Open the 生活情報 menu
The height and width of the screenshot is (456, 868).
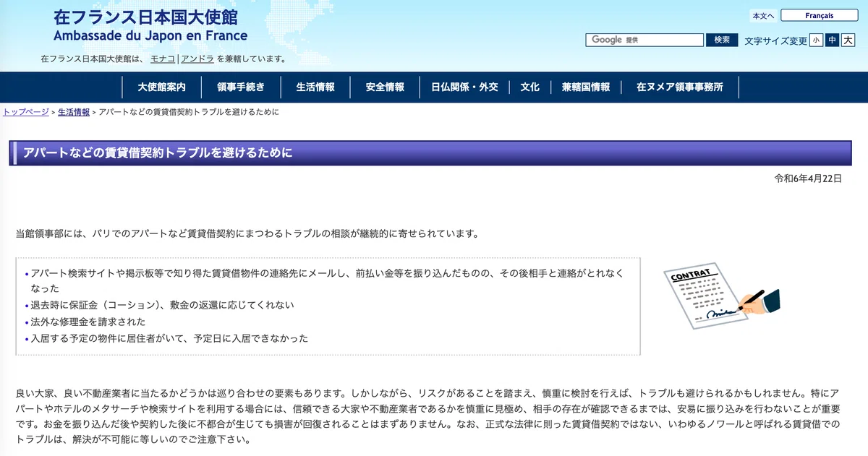point(315,87)
